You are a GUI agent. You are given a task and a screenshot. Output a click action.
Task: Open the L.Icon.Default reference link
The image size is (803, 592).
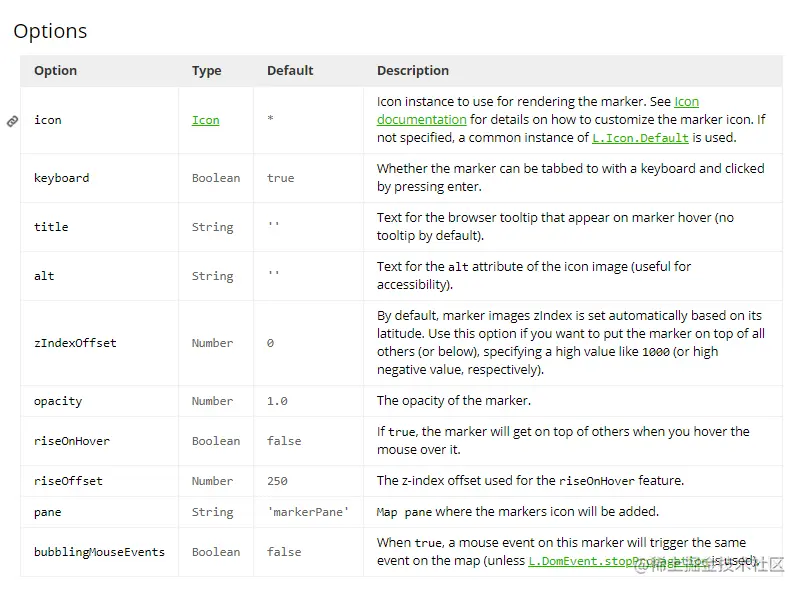(640, 138)
